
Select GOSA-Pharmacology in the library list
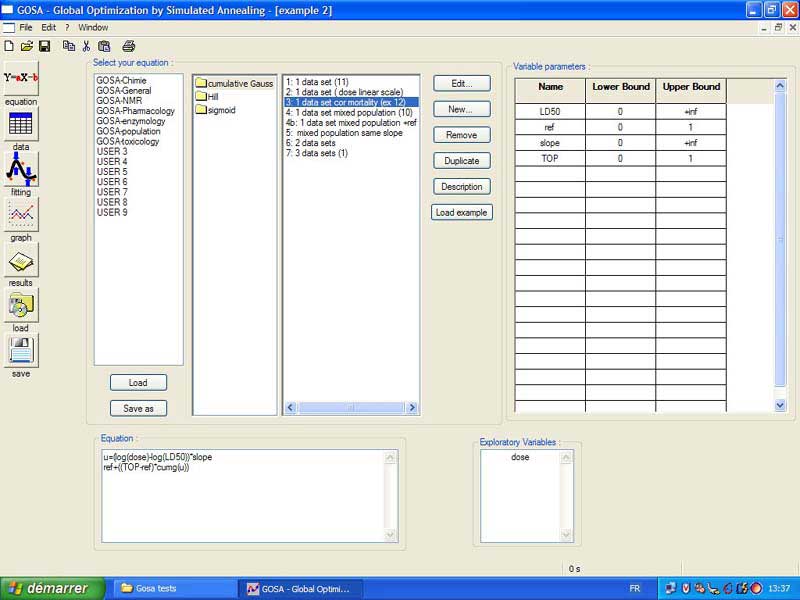pyautogui.click(x=136, y=111)
